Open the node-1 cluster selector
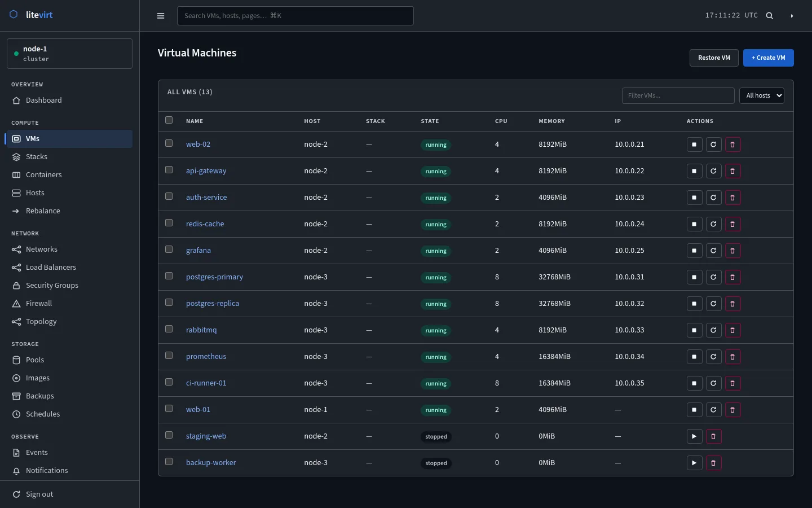 click(69, 54)
